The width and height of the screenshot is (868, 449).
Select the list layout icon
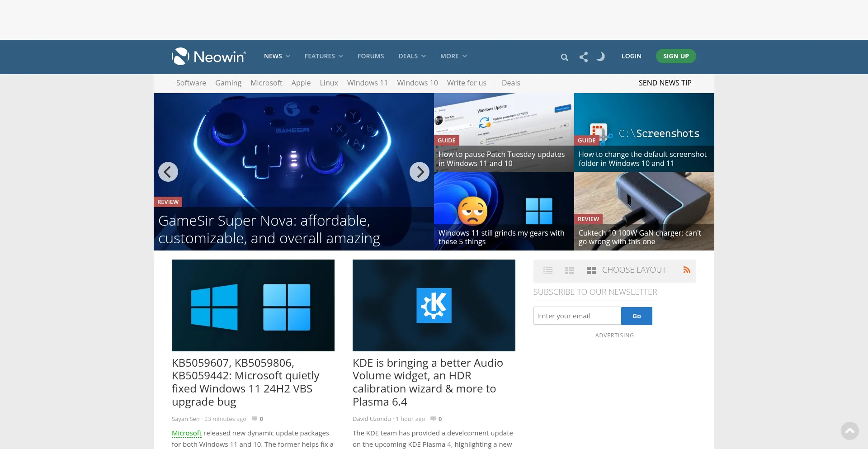547,270
